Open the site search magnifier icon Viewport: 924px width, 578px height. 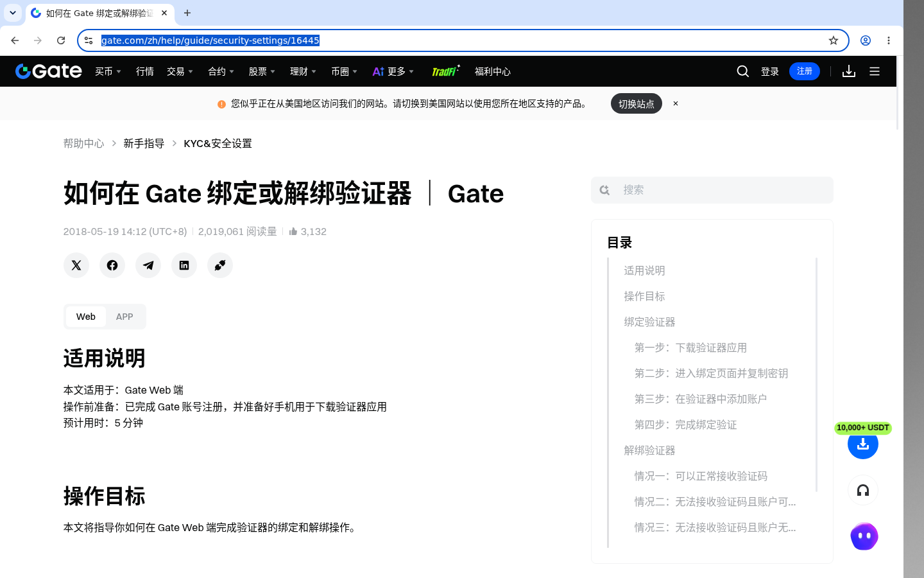click(743, 71)
